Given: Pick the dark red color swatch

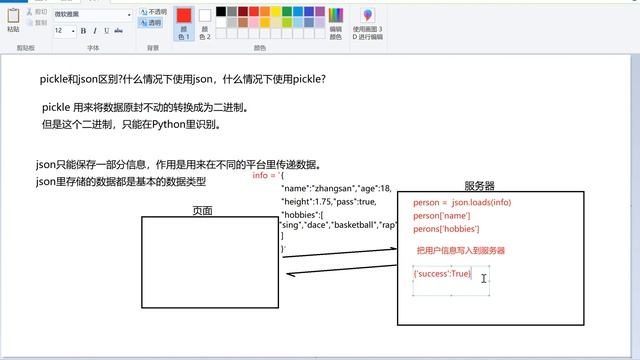Looking at the screenshot, I should coord(243,11).
